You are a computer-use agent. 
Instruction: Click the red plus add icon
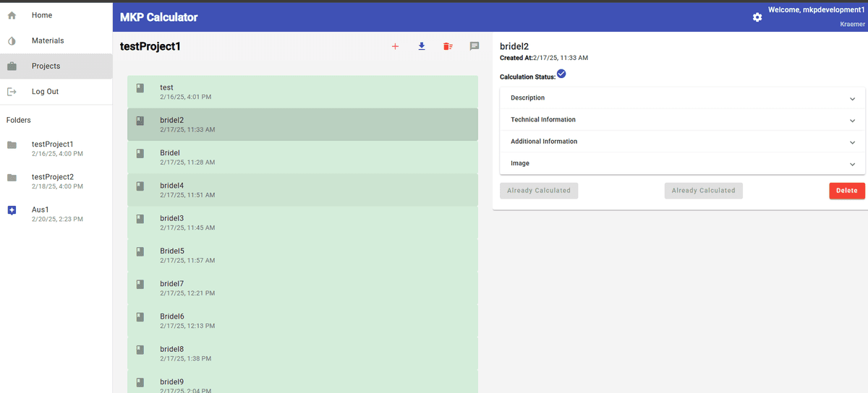pyautogui.click(x=395, y=47)
